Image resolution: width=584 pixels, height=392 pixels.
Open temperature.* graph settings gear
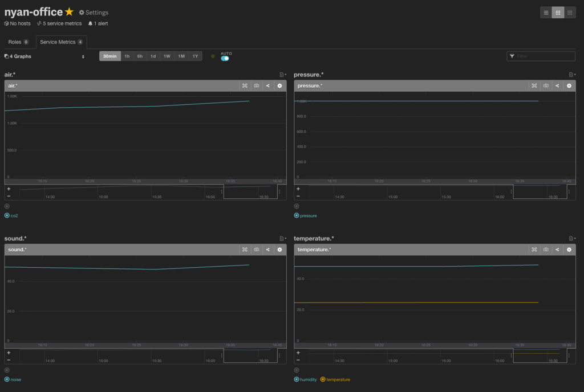tap(569, 250)
